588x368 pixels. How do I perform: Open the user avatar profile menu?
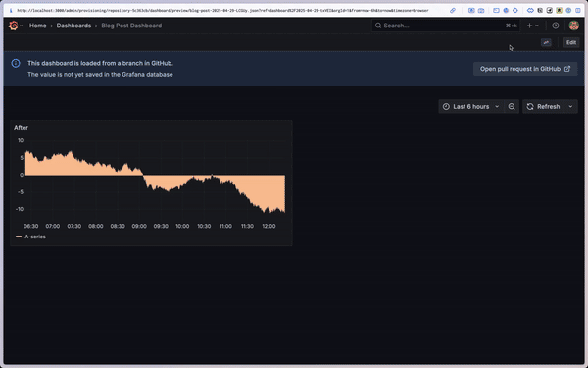click(x=573, y=26)
